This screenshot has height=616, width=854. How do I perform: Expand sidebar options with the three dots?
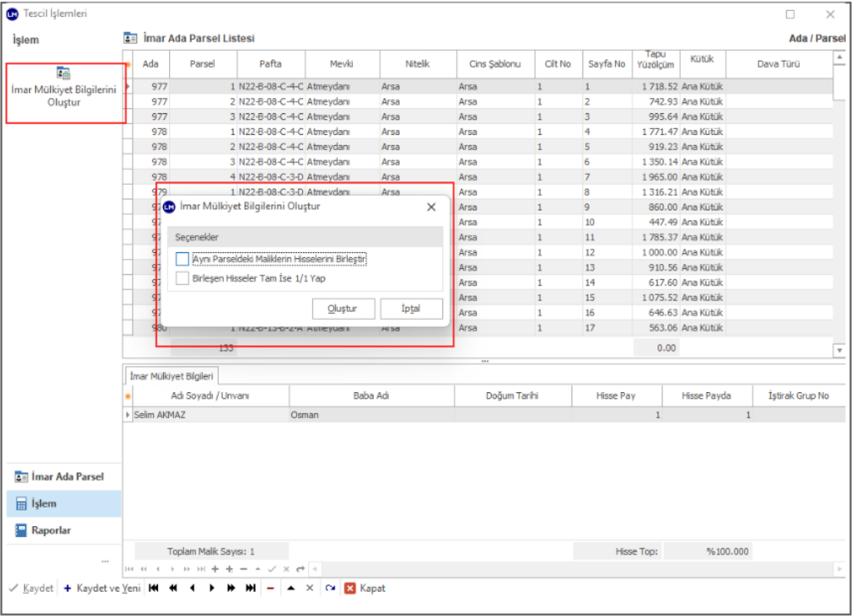105,560
